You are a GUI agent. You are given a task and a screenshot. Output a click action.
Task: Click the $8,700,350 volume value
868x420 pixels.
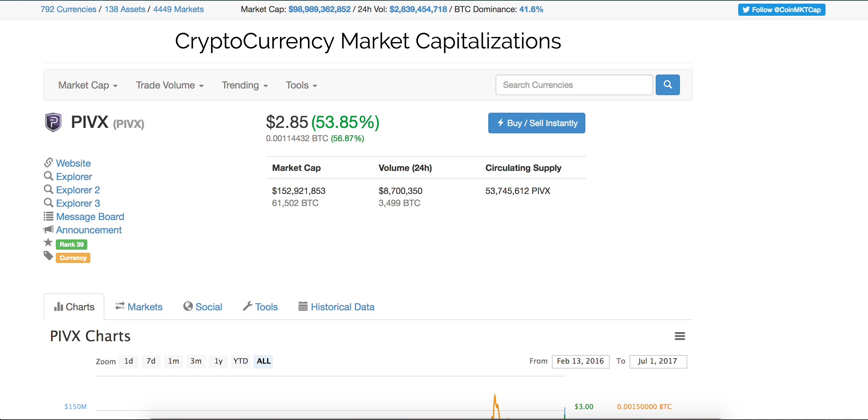(x=400, y=191)
